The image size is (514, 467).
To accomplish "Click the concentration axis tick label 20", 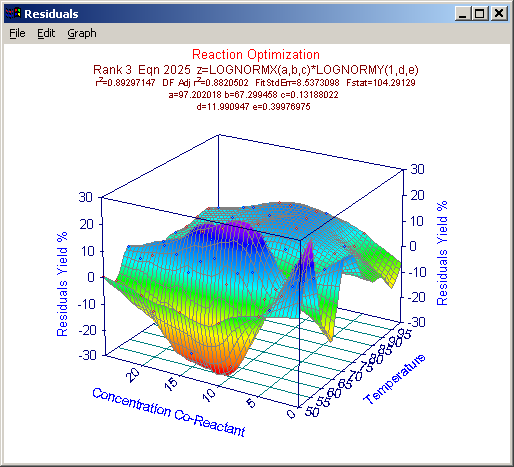I will [133, 375].
